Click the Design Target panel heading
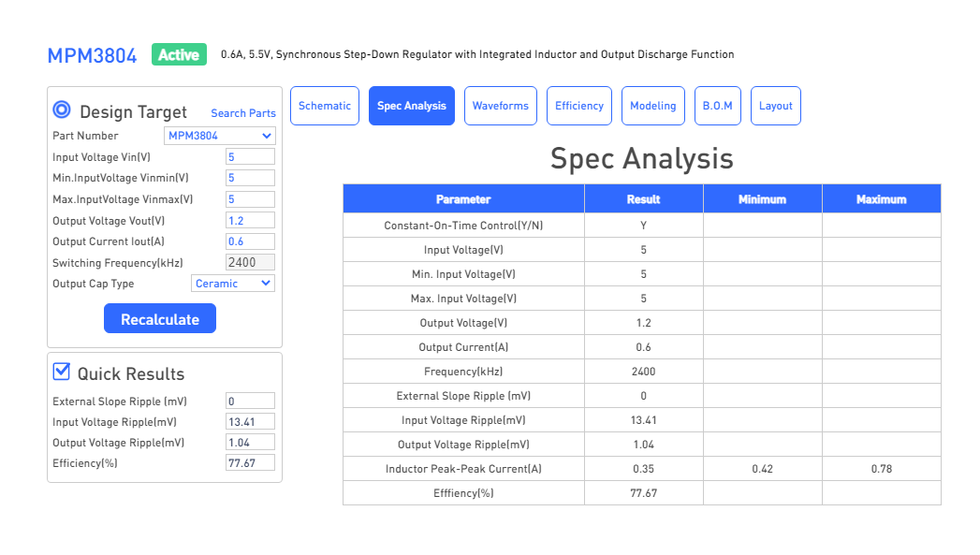Screen dimensions: 980x555 133,112
